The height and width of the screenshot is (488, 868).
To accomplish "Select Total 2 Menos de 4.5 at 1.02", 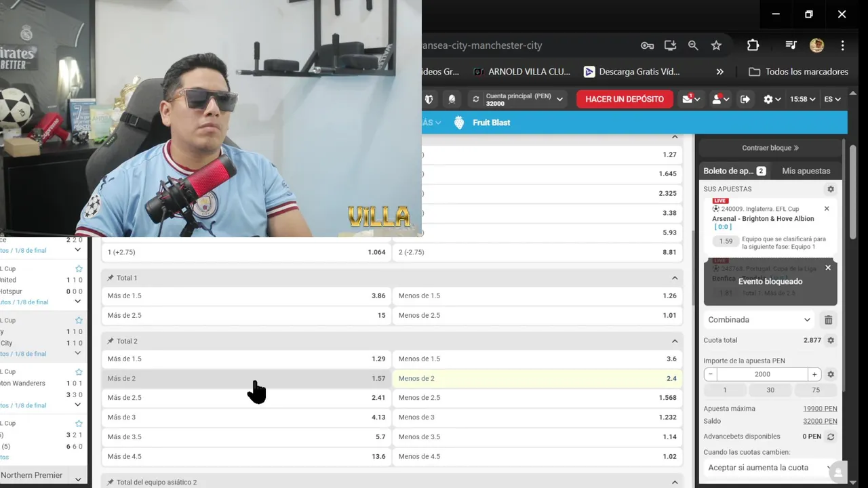I will (538, 456).
